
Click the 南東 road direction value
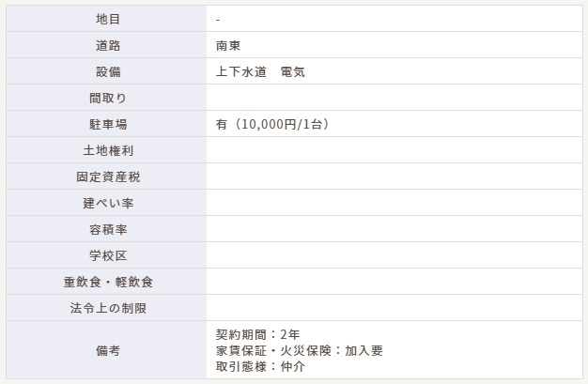coord(228,45)
